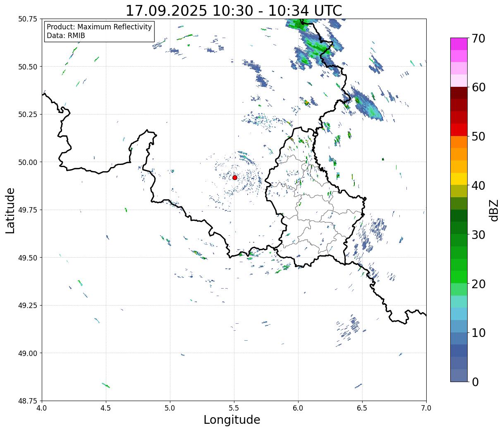Click the Latitude axis label
Viewport: 504px width, 430px height.
point(10,210)
